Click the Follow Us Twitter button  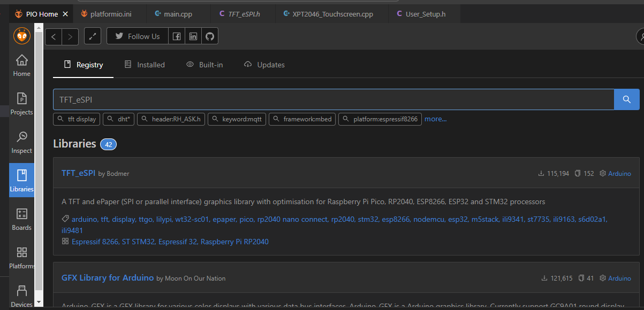(138, 36)
